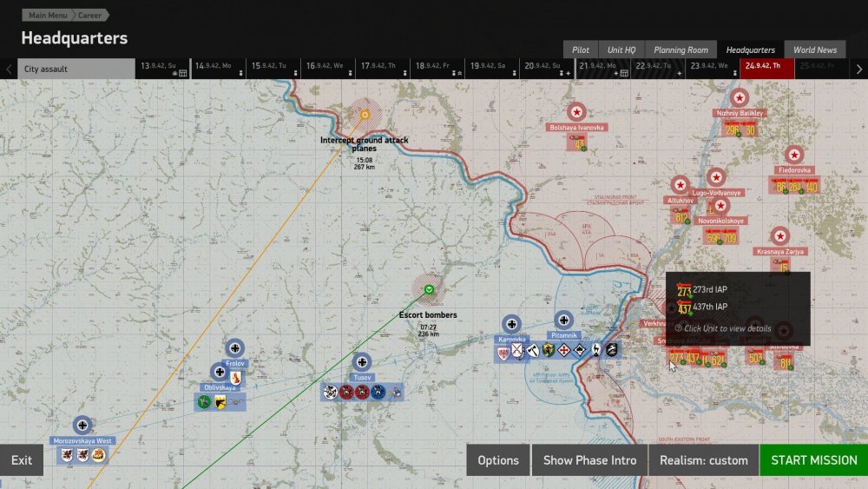This screenshot has height=489, width=868.
Task: Jump to 21.9.42 Monday on timeline
Action: pos(602,69)
